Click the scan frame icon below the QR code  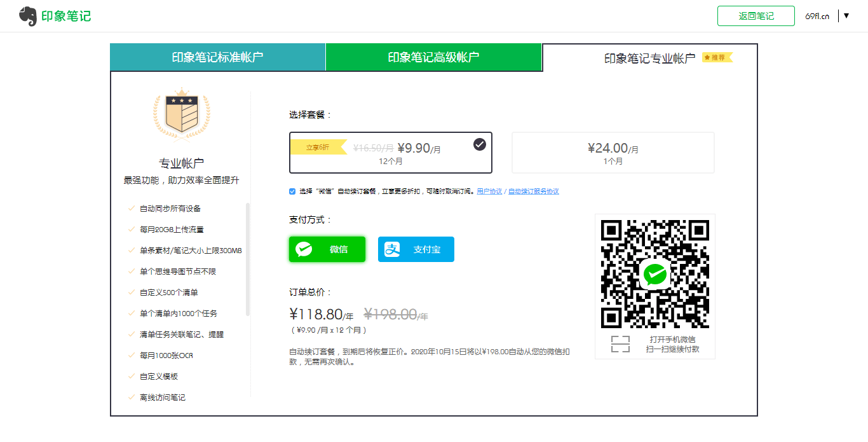coord(620,344)
